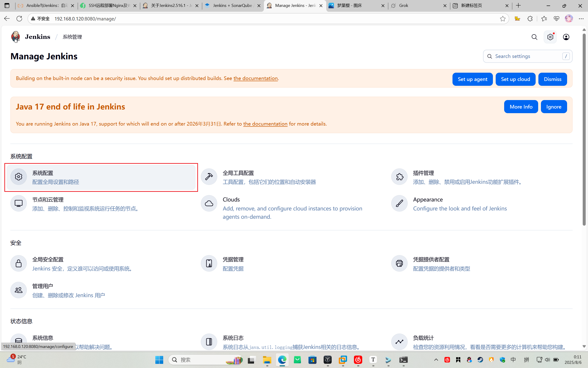This screenshot has width=588, height=368.
Task: Open 凭据管理 ID card icon
Action: pyautogui.click(x=209, y=263)
